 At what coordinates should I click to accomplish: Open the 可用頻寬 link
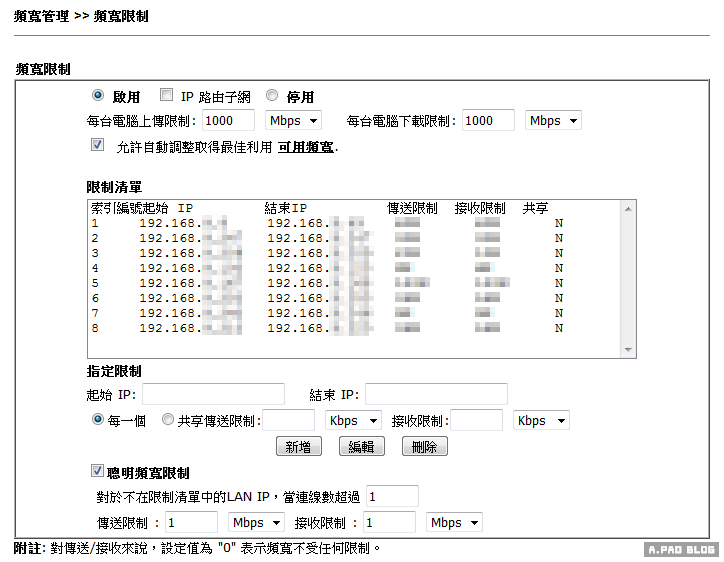(x=306, y=147)
